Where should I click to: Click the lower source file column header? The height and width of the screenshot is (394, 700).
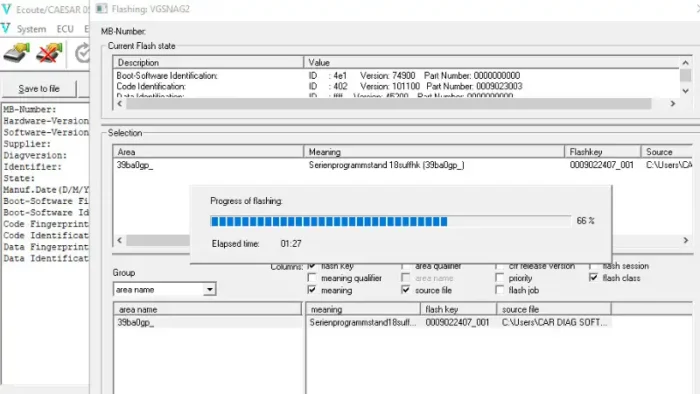(x=554, y=309)
